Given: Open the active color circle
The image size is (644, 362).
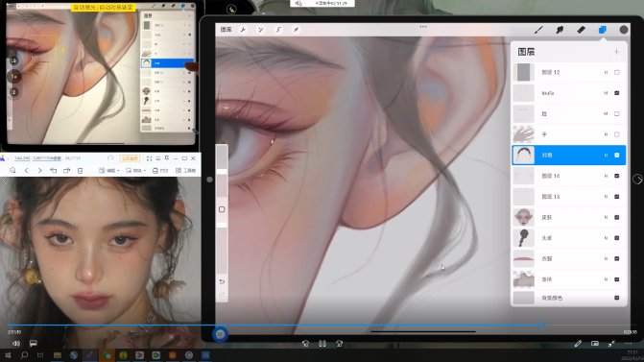Looking at the screenshot, I should 624,30.
